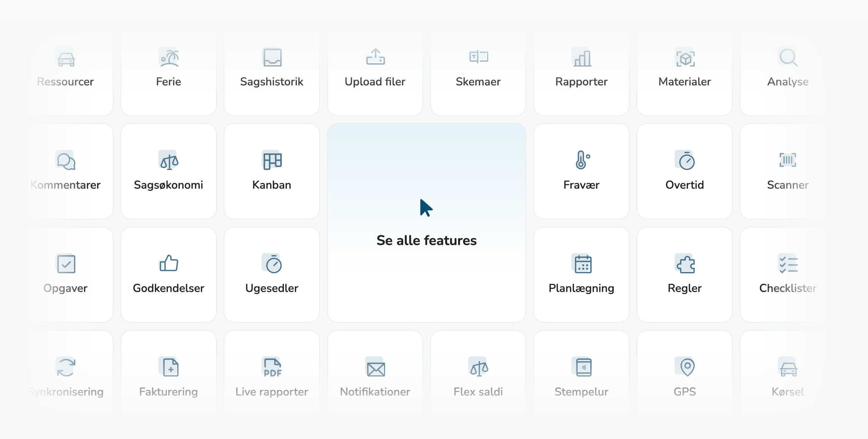Select the Sagshistorik text label

pos(272,82)
